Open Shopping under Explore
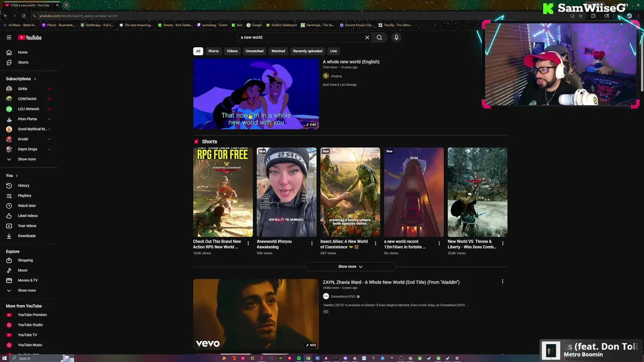 (25, 260)
